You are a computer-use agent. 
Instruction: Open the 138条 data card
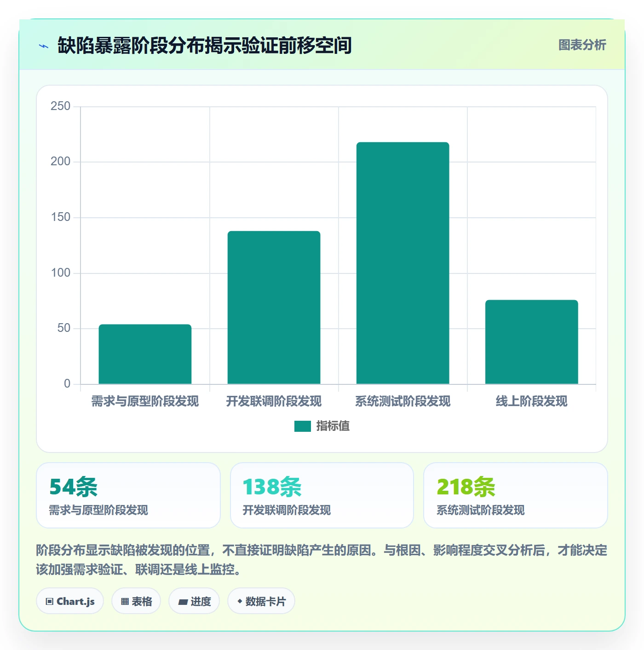[x=322, y=495]
